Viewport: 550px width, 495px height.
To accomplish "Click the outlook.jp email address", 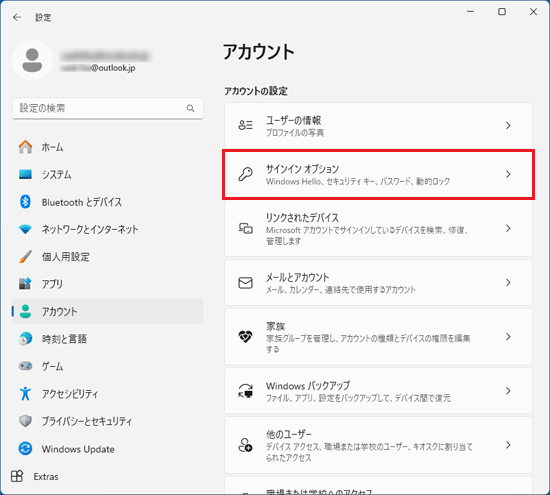I will coord(98,68).
